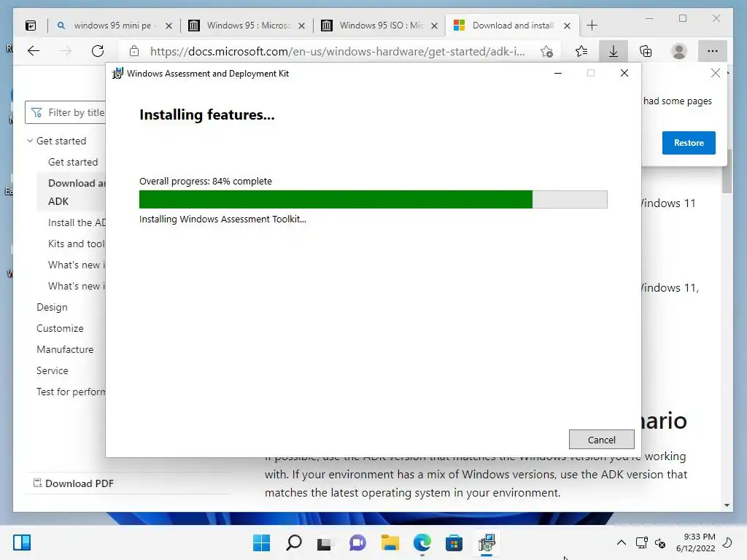
Task: Click the Download PDF link
Action: click(x=74, y=483)
